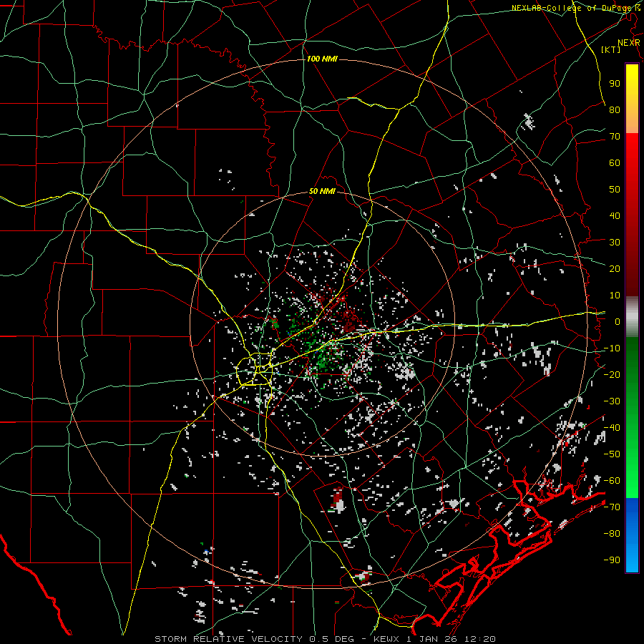The width and height of the screenshot is (644, 644).
Task: Click the 80 value on velocity scale
Action: tap(615, 109)
